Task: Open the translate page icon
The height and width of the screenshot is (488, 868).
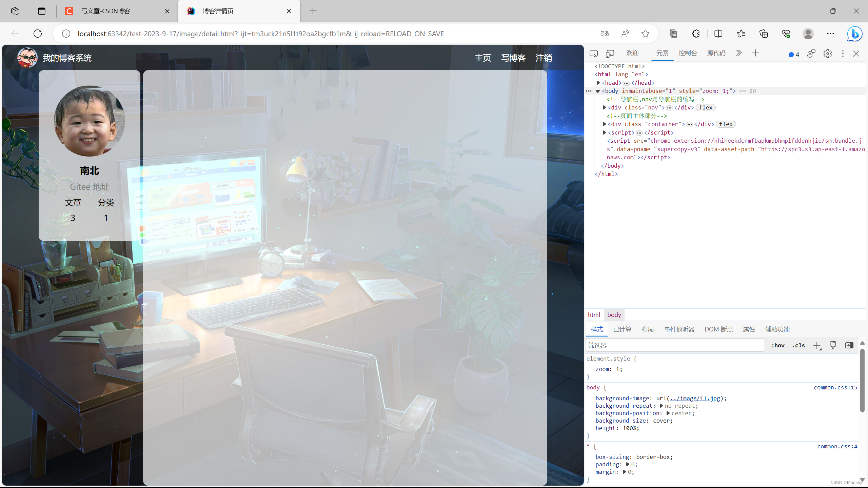Action: click(605, 34)
